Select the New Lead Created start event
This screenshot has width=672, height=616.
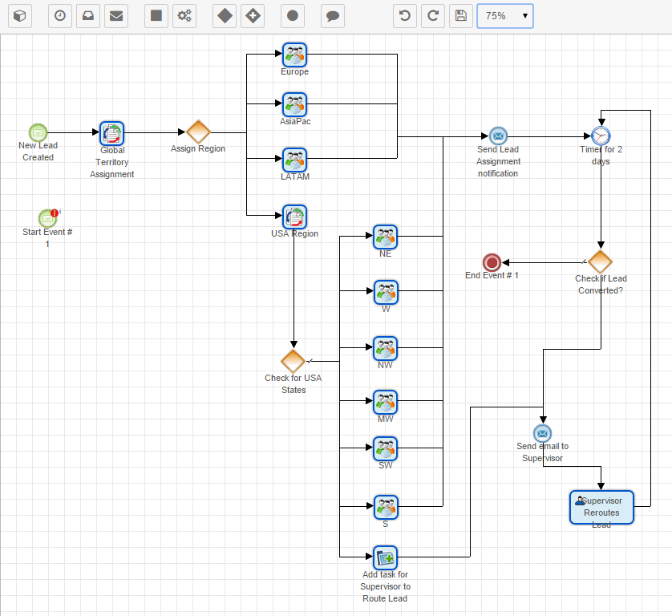(x=38, y=132)
